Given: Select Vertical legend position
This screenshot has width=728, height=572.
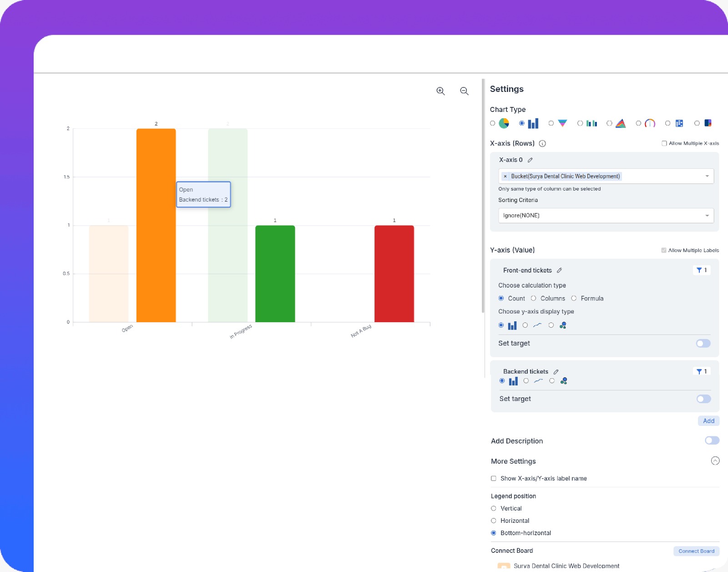Looking at the screenshot, I should point(493,508).
